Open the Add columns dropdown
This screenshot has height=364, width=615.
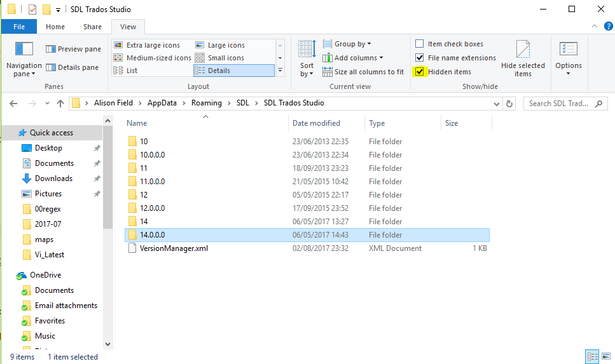[352, 58]
